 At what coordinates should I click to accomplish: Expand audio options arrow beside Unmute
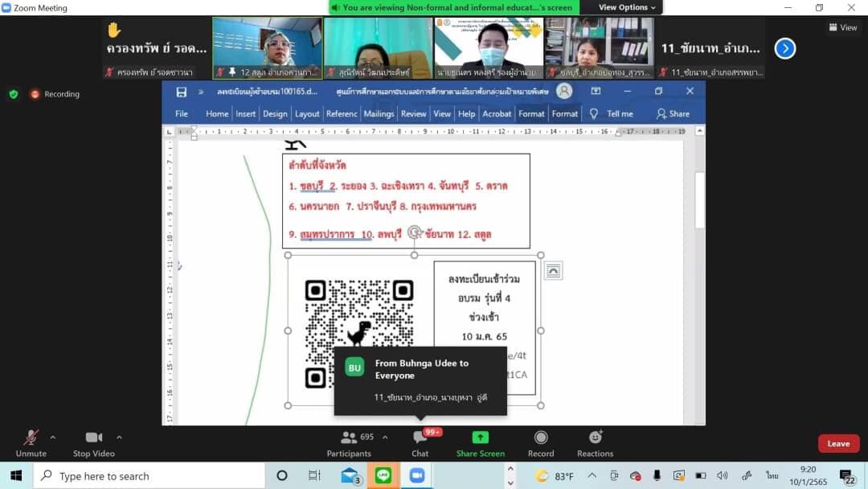[x=53, y=438]
